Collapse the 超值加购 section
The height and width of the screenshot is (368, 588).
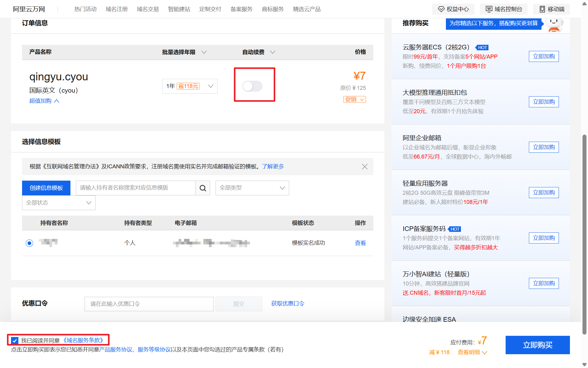tap(44, 101)
